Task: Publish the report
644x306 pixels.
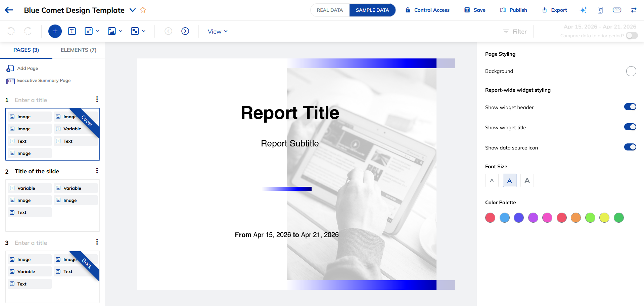Action: coord(514,10)
